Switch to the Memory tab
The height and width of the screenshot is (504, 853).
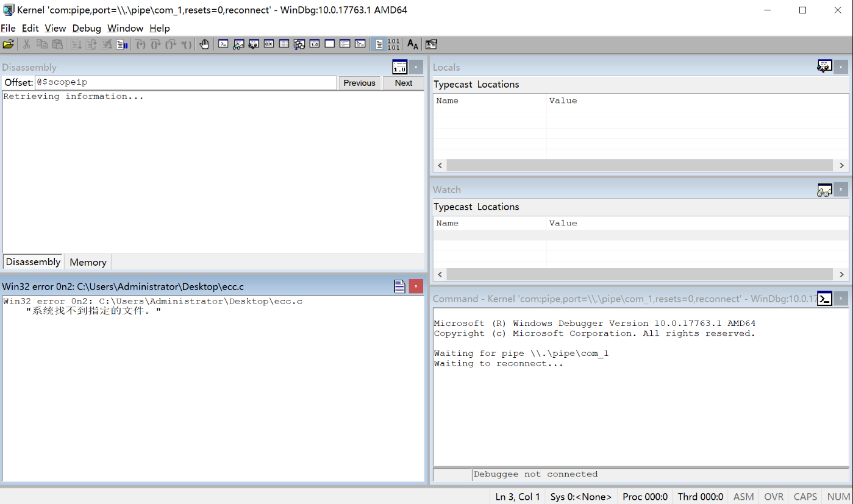pyautogui.click(x=88, y=263)
